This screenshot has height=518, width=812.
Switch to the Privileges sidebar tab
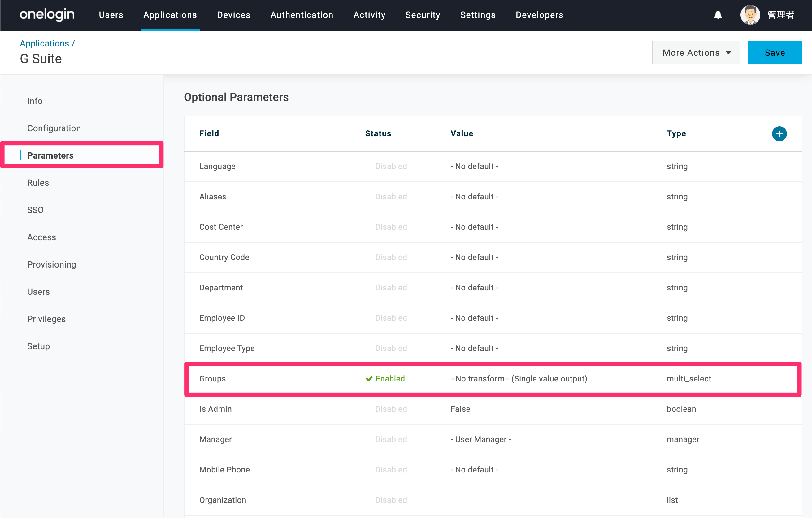click(46, 319)
